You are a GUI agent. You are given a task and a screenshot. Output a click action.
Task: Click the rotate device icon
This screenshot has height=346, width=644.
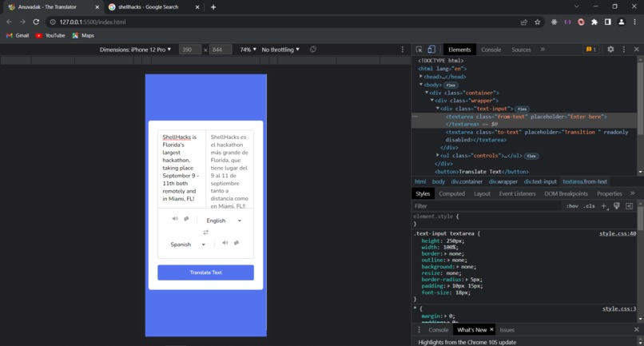tap(313, 50)
